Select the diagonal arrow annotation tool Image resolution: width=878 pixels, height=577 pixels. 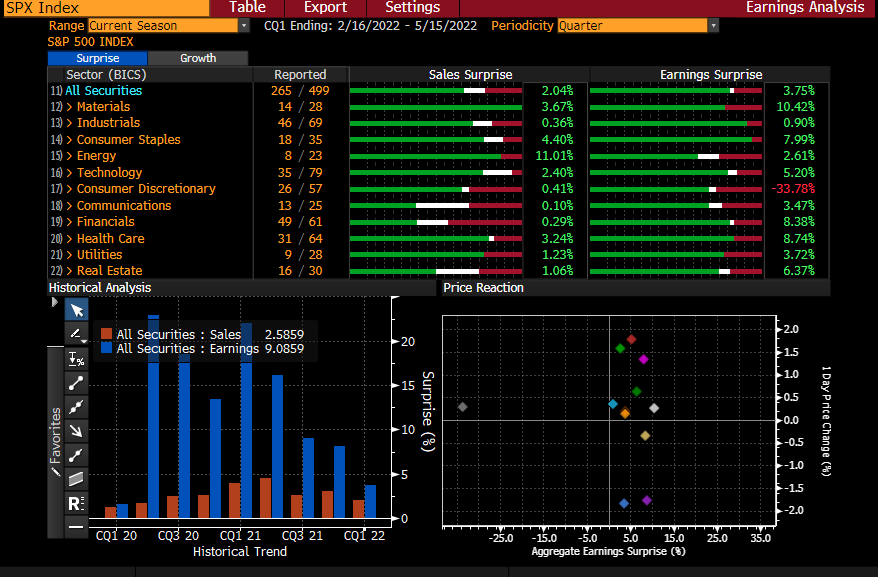tap(77, 431)
